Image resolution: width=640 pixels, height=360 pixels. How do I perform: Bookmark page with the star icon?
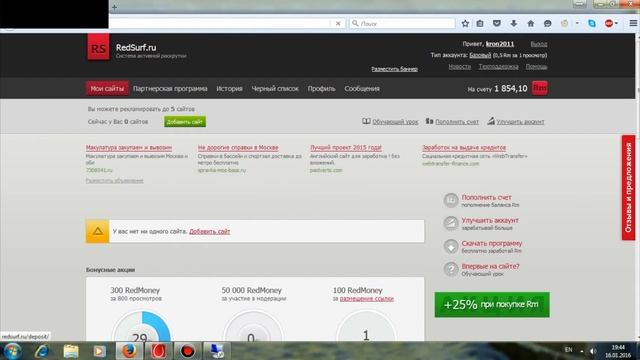tap(465, 24)
